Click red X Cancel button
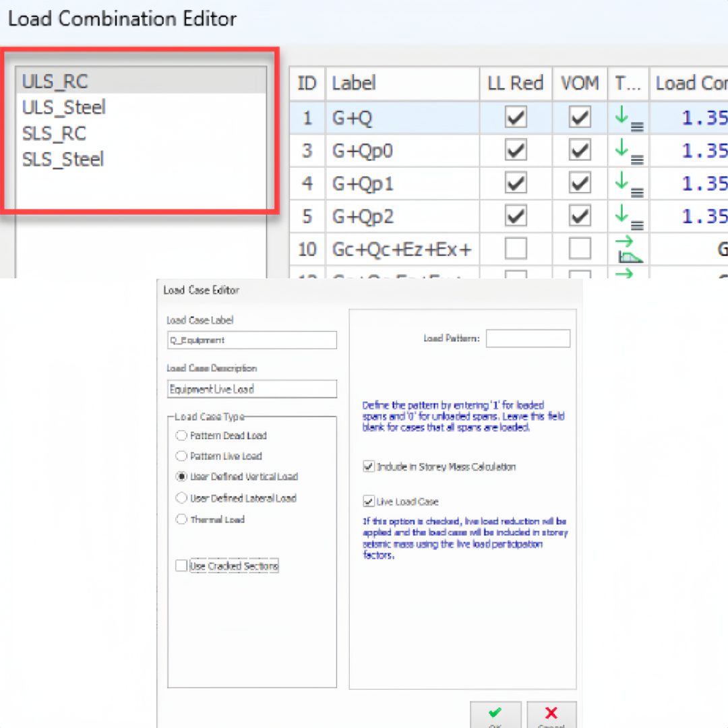728x728 pixels. [x=551, y=715]
